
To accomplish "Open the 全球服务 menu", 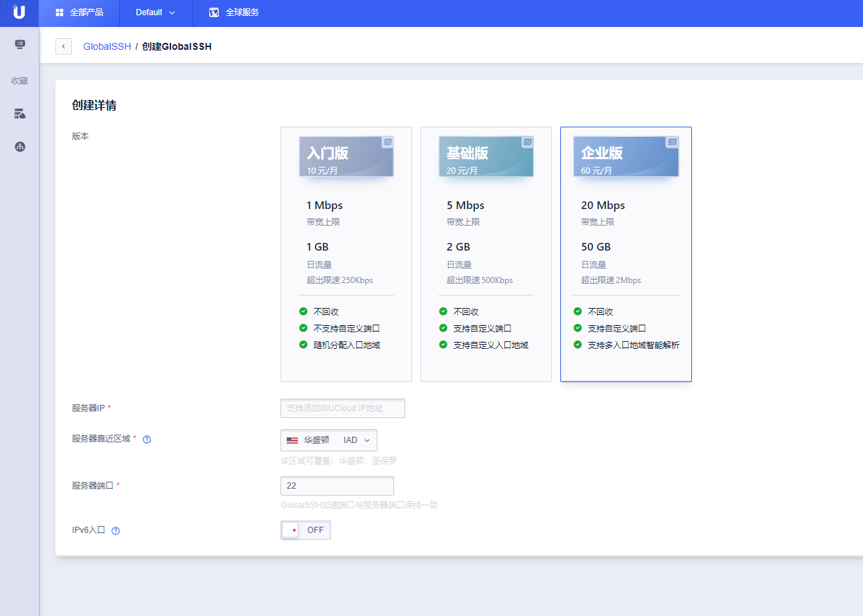I will (x=234, y=12).
